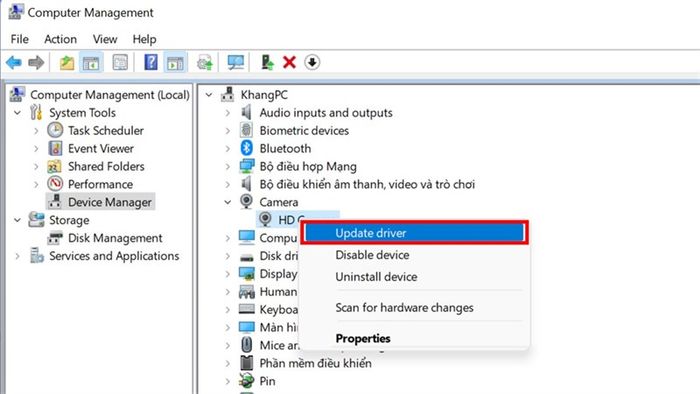This screenshot has width=700, height=394.
Task: Click the scan for hardware monitor icon
Action: (x=235, y=62)
